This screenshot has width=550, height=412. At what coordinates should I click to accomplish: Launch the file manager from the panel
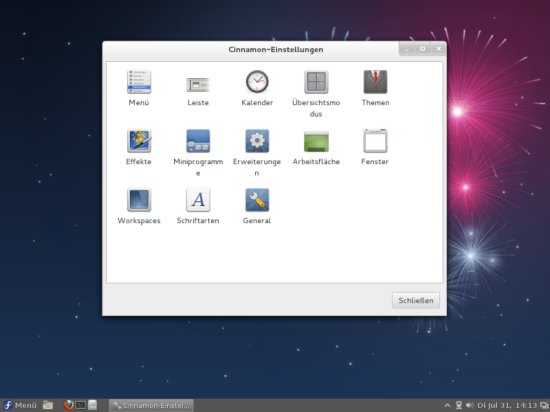pos(48,405)
